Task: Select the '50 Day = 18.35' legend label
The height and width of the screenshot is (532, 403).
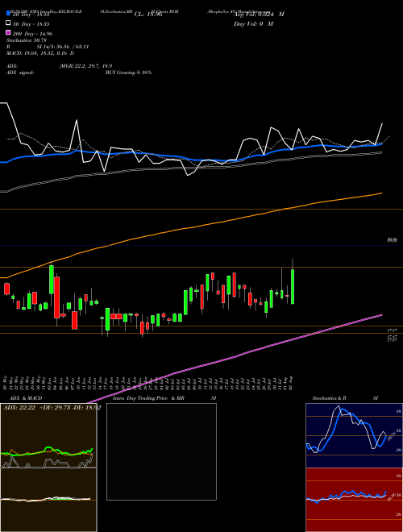Action: (31, 24)
